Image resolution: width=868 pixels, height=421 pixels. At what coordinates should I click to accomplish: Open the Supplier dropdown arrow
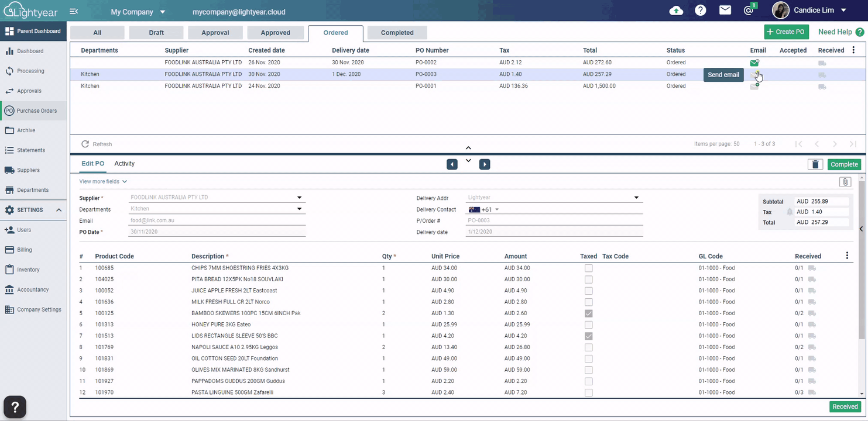click(x=299, y=198)
